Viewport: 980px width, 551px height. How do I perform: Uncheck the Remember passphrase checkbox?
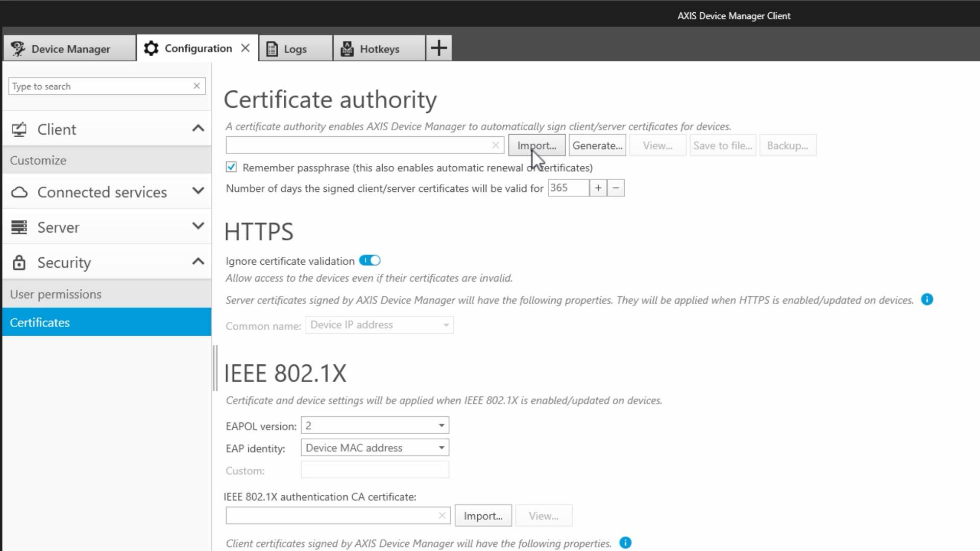[231, 167]
